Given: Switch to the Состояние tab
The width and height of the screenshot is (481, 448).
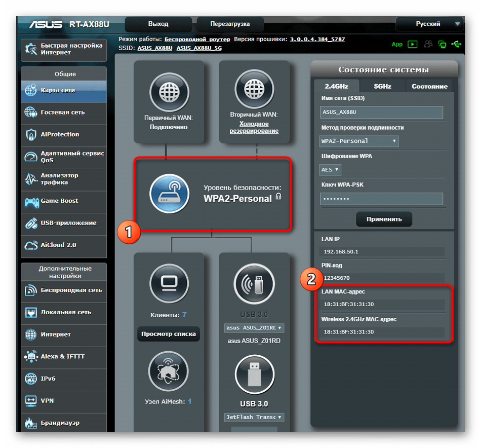Looking at the screenshot, I should pyautogui.click(x=429, y=86).
